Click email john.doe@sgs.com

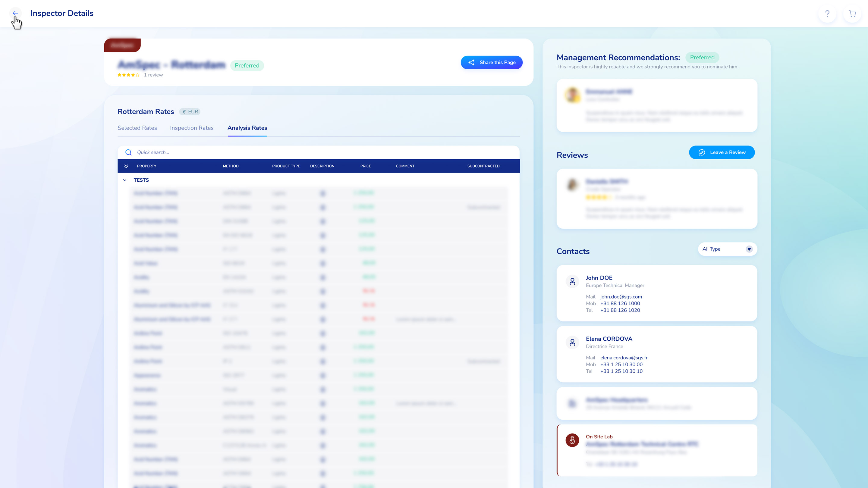click(x=621, y=297)
